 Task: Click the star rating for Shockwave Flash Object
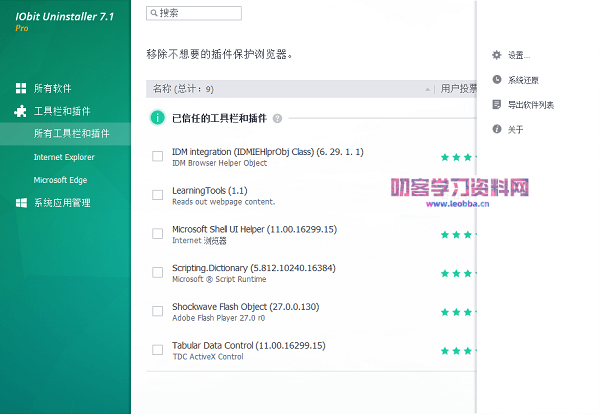click(x=458, y=312)
